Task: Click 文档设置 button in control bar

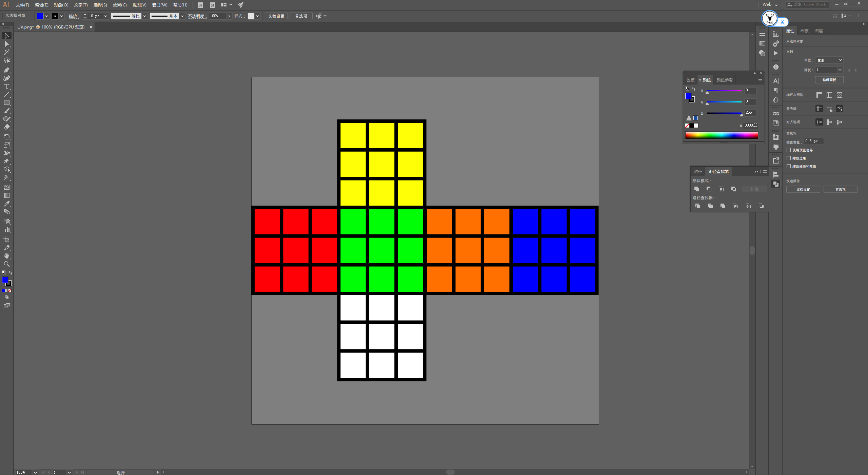Action: pos(276,16)
